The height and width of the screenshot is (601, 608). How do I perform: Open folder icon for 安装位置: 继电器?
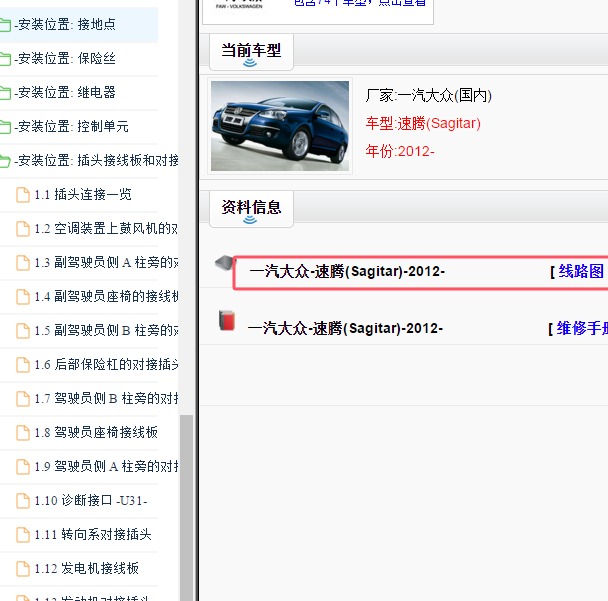[x=5, y=93]
